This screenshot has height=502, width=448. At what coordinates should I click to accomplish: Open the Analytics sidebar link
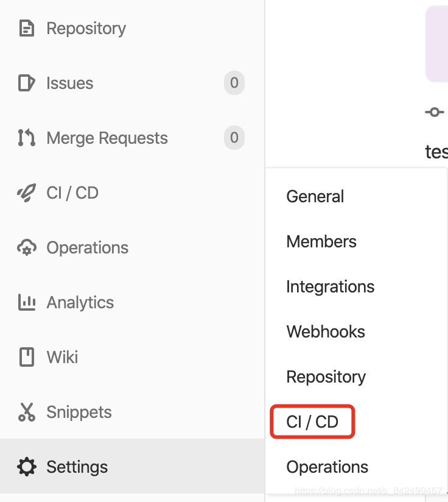(80, 303)
